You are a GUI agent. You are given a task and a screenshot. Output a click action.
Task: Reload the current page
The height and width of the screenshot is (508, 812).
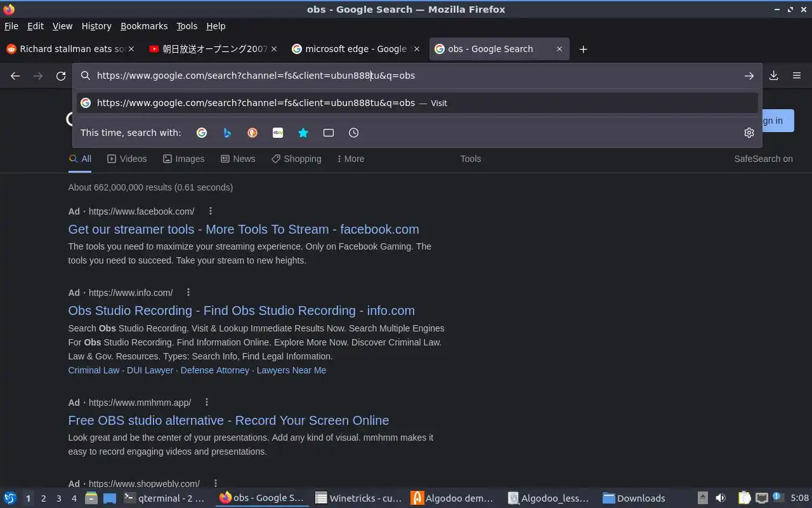click(61, 76)
